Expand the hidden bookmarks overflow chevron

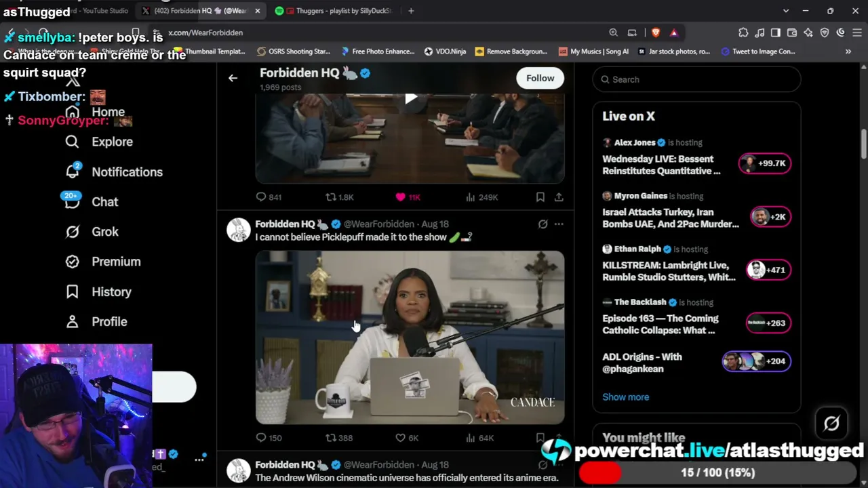(x=848, y=52)
